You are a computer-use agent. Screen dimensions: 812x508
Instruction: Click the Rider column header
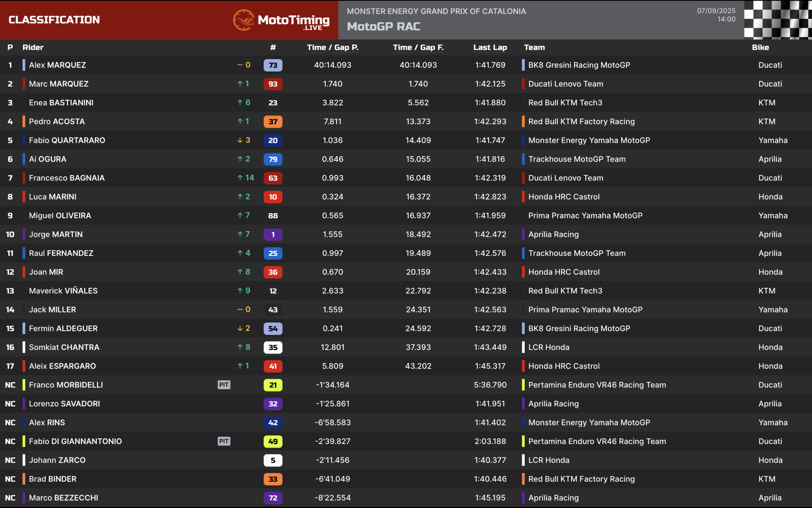[x=33, y=47]
